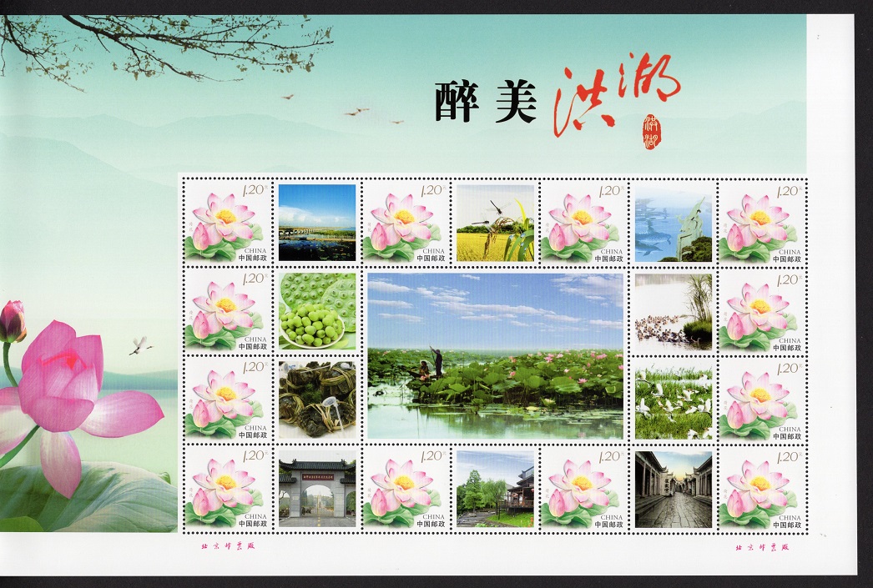Click the white egrets in green field photo
873x588 pixels.
click(673, 400)
